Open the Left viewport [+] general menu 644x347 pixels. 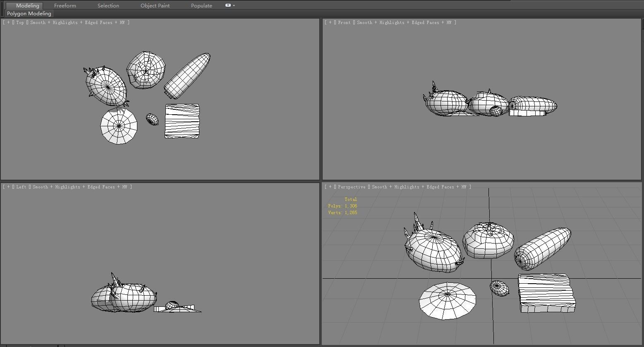tap(8, 187)
